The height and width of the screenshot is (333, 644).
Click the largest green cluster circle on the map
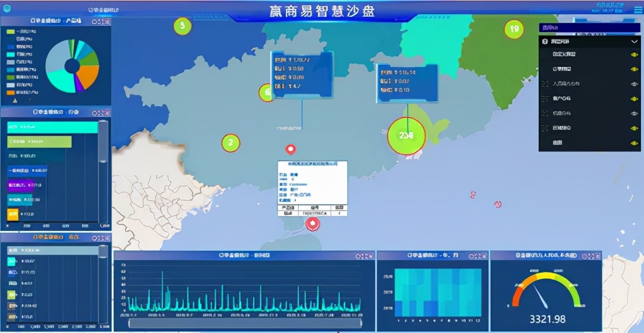[x=406, y=136]
